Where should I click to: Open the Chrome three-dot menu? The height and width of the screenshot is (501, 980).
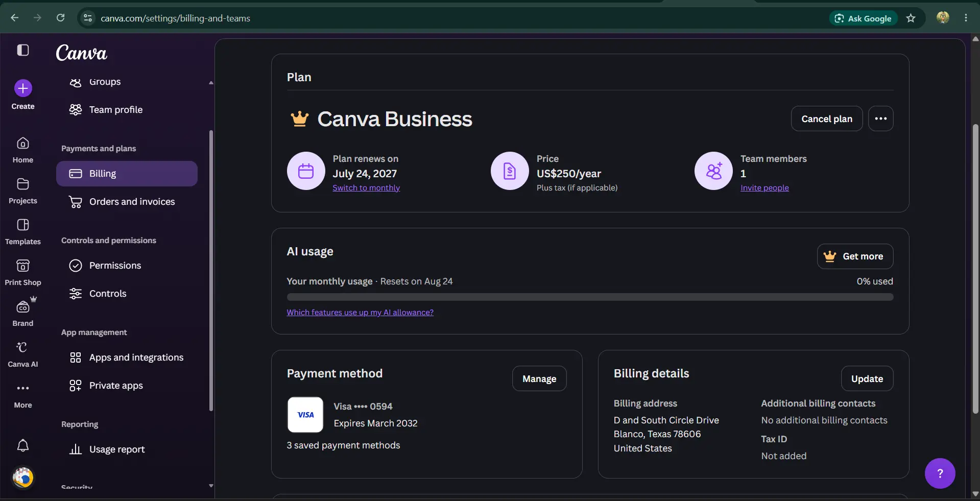[966, 18]
